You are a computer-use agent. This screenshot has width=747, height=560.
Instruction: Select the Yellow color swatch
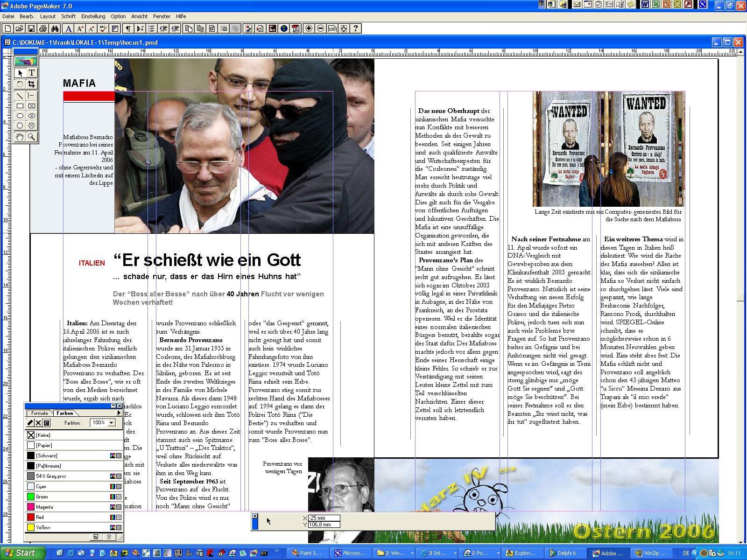point(31,527)
